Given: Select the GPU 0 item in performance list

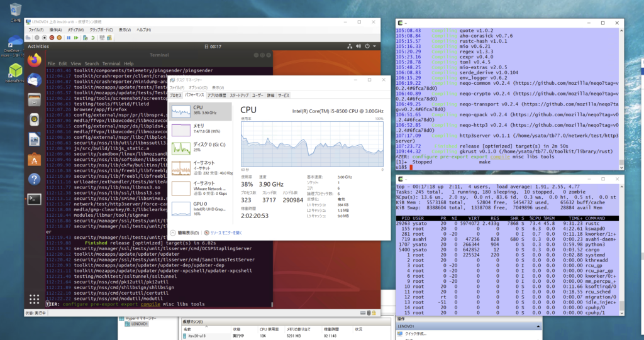Looking at the screenshot, I should (x=198, y=207).
